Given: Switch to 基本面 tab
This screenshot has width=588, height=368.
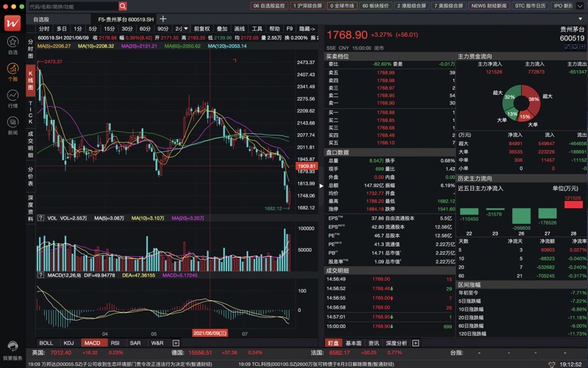Looking at the screenshot, I should coord(354,343).
